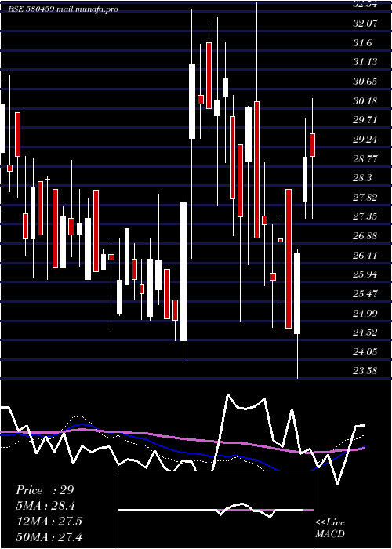Select the 24.99 price axis label
This screenshot has height=549, width=392.
pos(365,313)
